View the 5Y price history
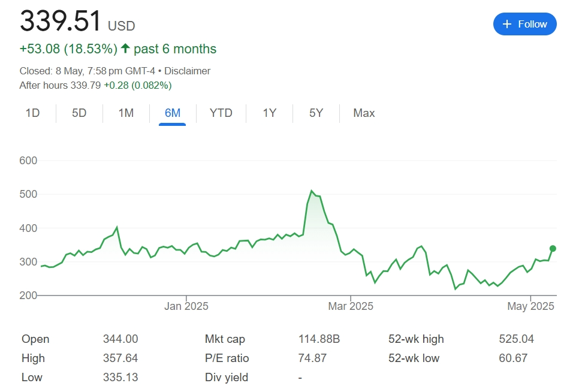This screenshot has height=392, width=585. (316, 113)
